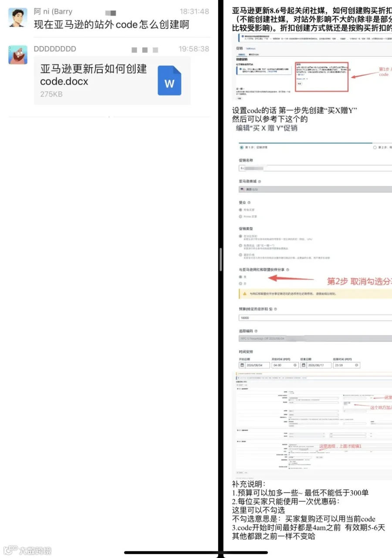The image size is (392, 558).
Task: Choose the Prime 买家 audience option
Action: click(x=240, y=216)
